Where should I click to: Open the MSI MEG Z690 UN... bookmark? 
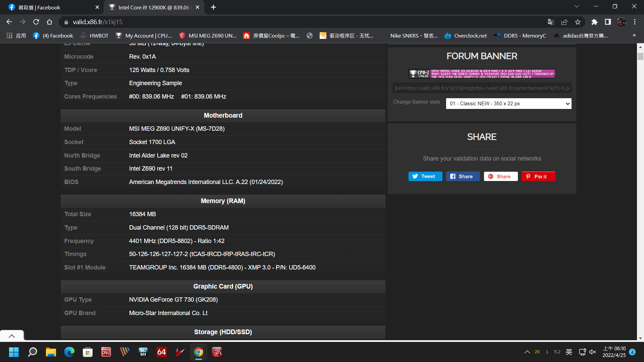(x=208, y=36)
